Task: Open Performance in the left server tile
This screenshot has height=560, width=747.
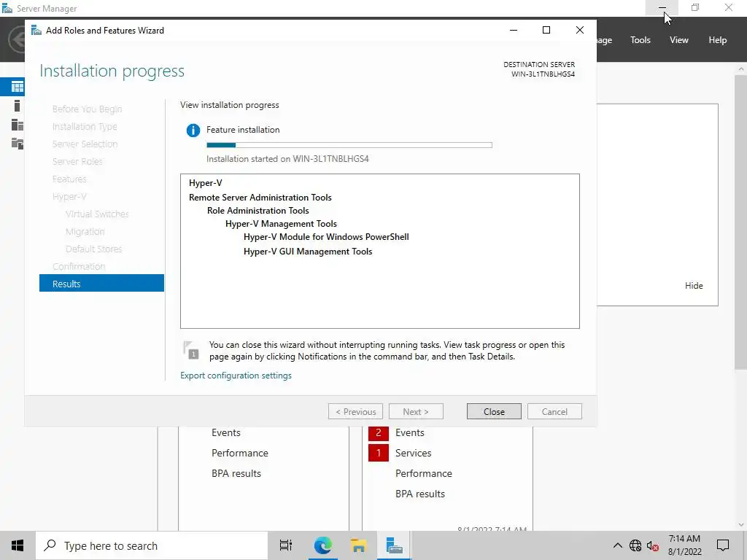Action: coord(239,453)
